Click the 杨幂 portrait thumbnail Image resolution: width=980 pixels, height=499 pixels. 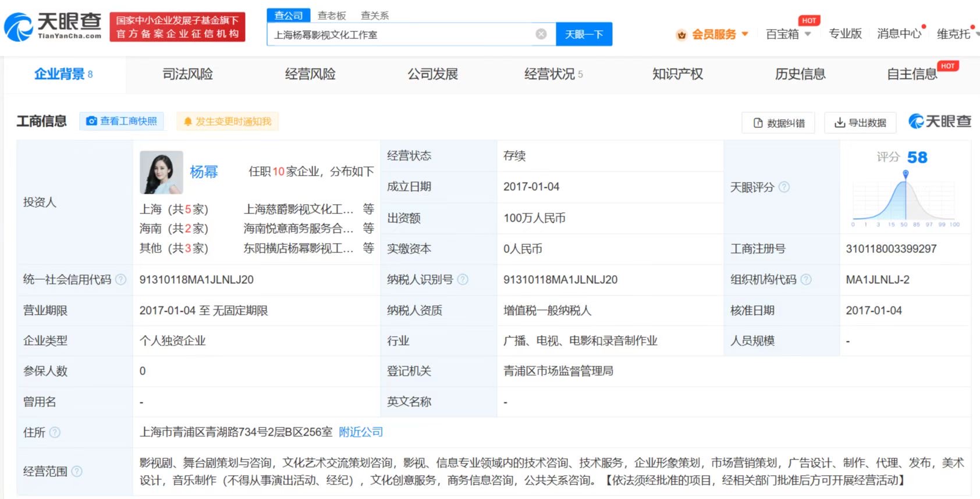(x=161, y=173)
